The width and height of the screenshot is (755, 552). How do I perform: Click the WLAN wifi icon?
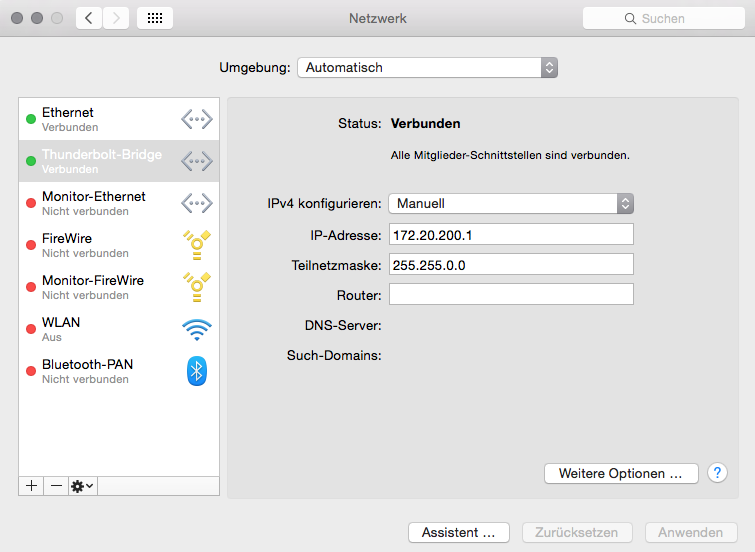(197, 329)
